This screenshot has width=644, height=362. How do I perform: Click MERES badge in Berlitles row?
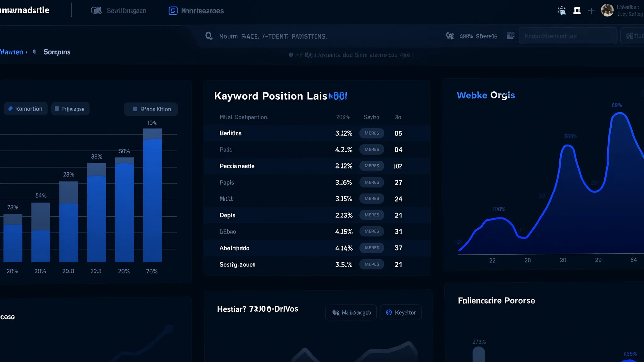[372, 133]
